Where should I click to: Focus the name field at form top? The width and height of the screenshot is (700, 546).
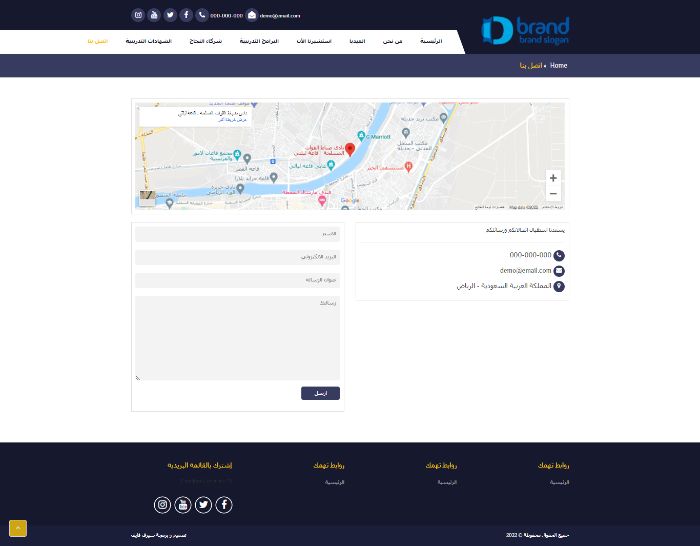pos(238,234)
